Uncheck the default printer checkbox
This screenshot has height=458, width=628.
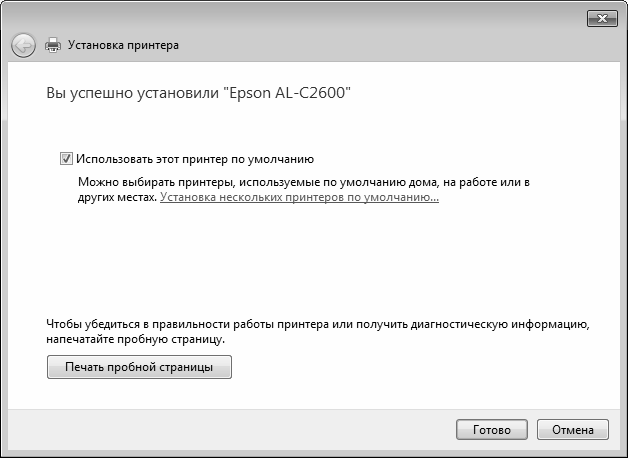pyautogui.click(x=66, y=158)
